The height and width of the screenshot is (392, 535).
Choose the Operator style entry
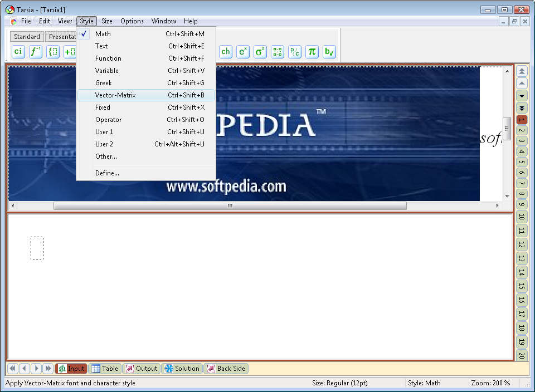click(x=146, y=120)
